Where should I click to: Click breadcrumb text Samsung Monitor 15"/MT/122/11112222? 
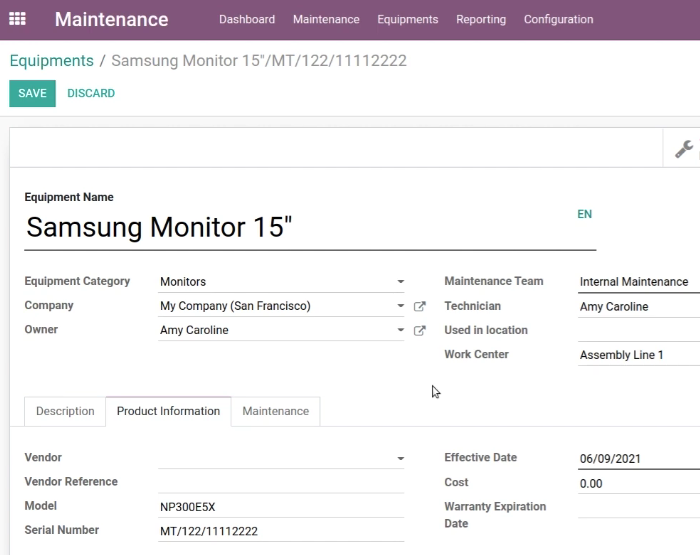click(259, 61)
